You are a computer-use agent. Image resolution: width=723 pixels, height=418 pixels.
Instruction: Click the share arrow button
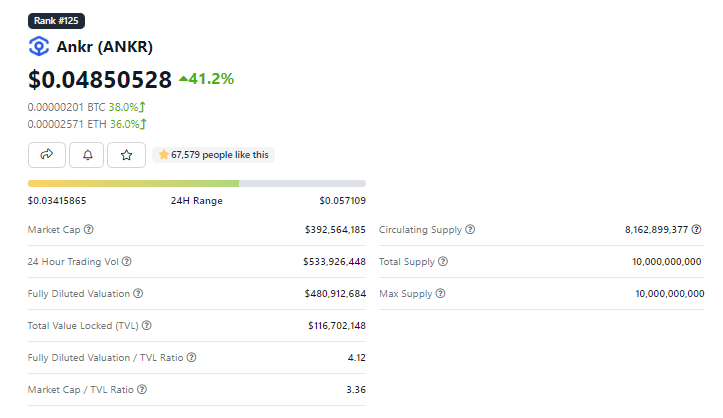47,155
